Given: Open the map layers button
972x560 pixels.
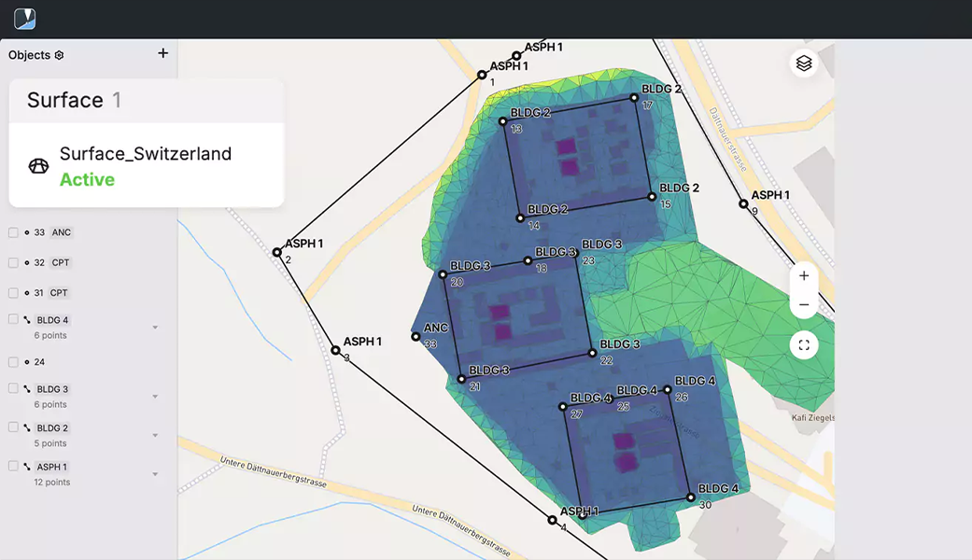Looking at the screenshot, I should [804, 63].
